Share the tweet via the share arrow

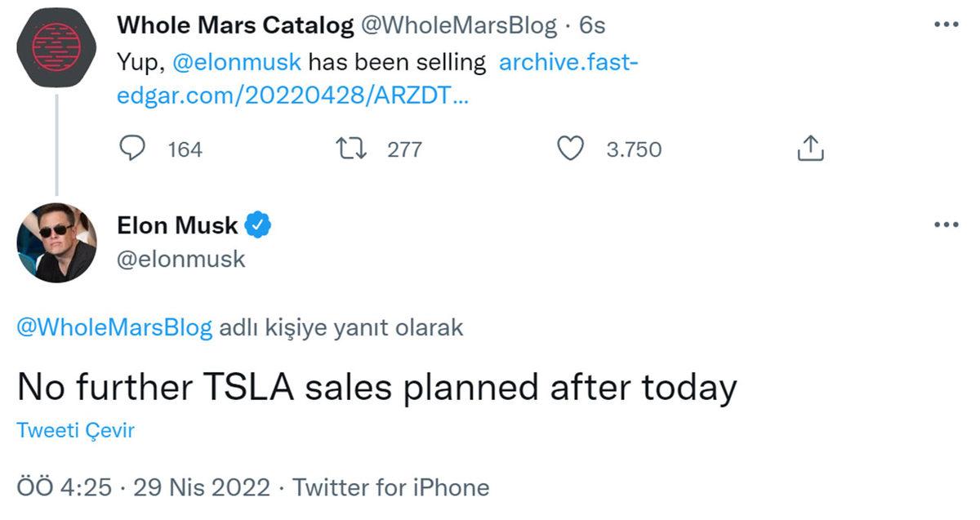pyautogui.click(x=809, y=149)
